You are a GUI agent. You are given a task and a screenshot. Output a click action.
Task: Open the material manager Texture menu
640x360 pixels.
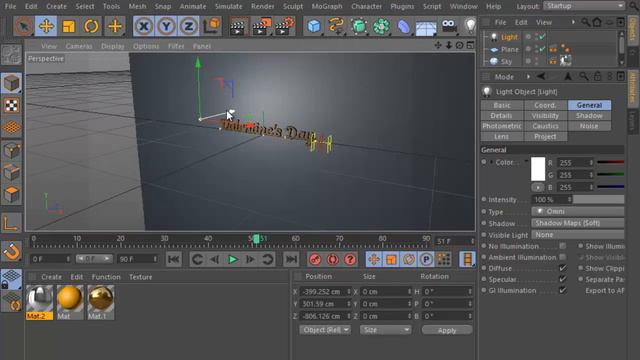pos(140,277)
